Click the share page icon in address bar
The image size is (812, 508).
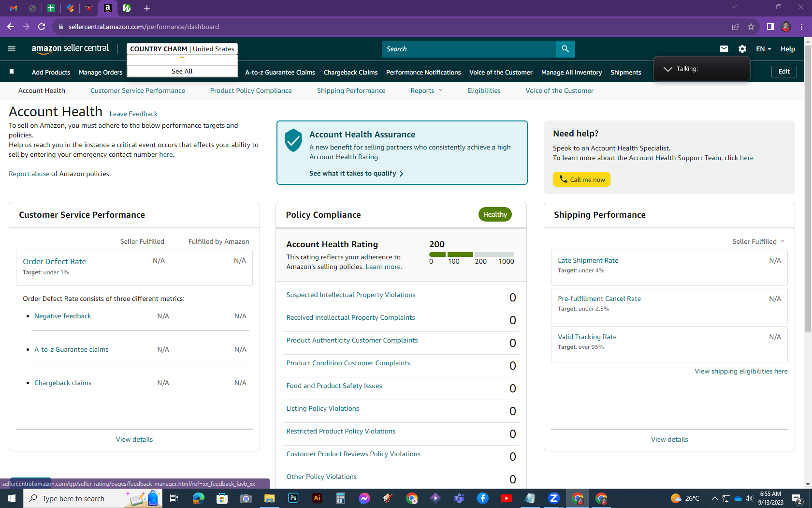[736, 27]
